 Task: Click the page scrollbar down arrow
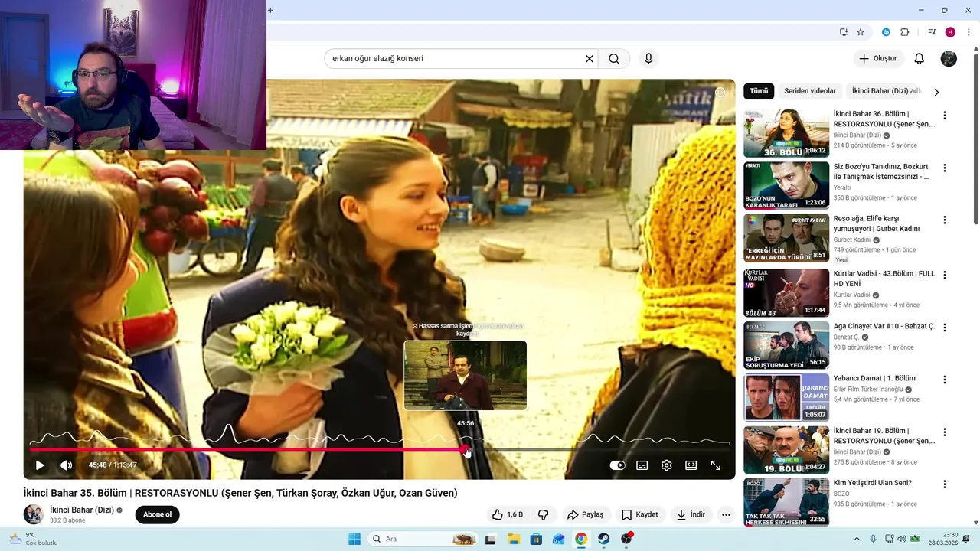[x=975, y=523]
